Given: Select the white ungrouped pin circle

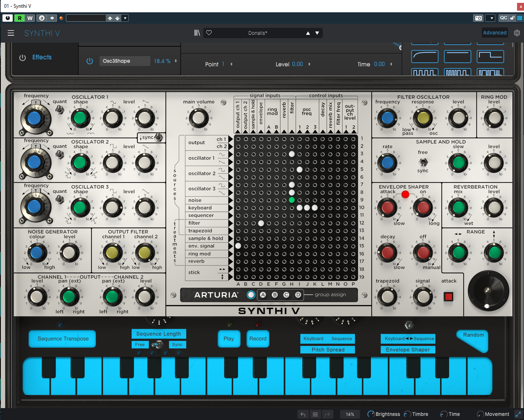Looking at the screenshot, I should (x=251, y=295).
